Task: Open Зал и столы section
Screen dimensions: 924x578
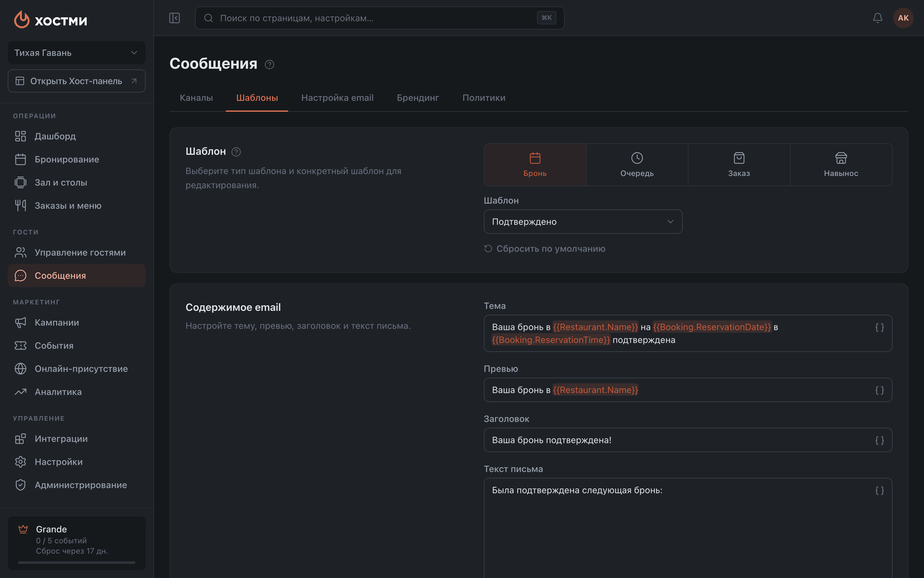Action: pos(76,183)
